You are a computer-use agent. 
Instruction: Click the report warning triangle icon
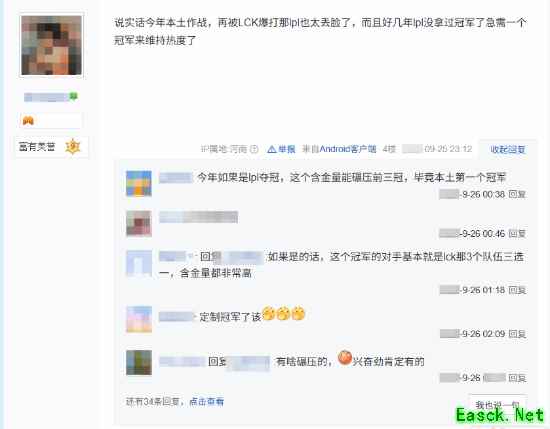(271, 149)
